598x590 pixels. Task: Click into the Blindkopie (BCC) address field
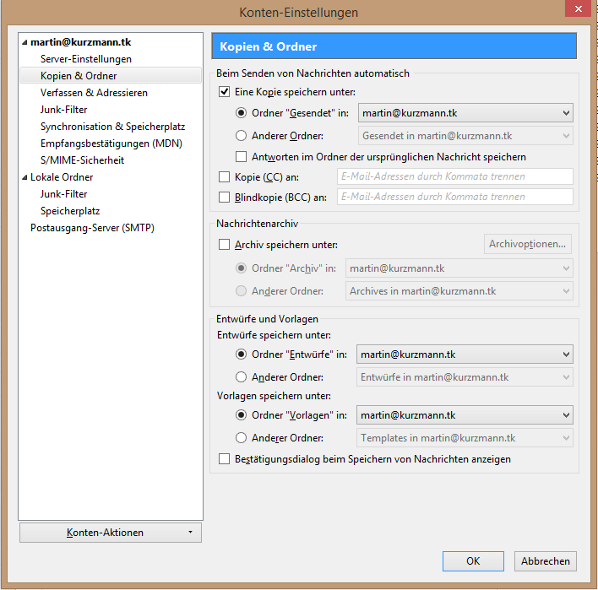tap(455, 197)
